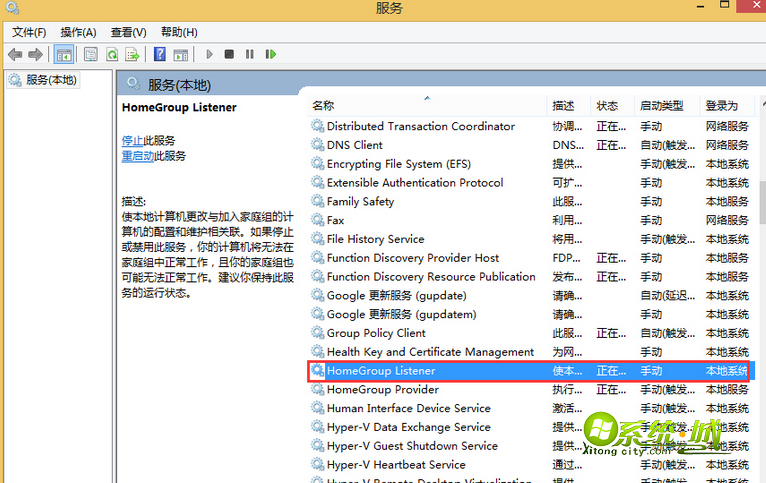Click the gear icon beside DNS Client

point(318,145)
